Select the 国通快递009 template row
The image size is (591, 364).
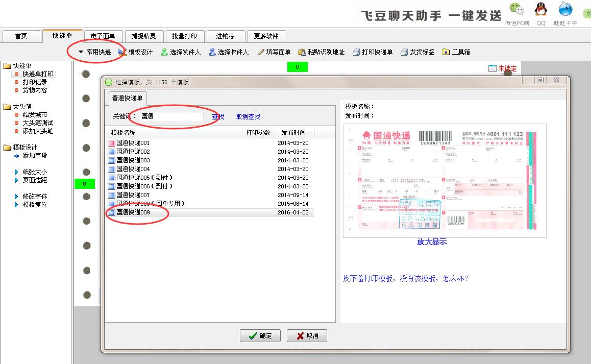tap(210, 212)
